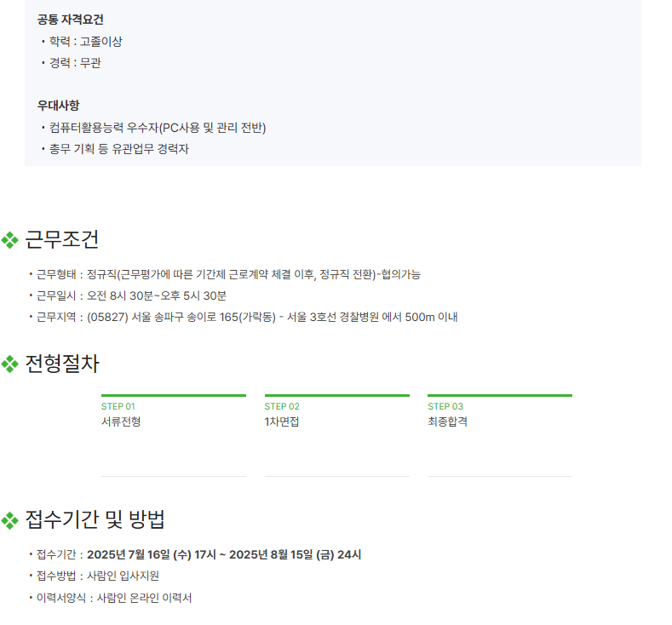This screenshot has height=625, width=672.
Task: Select the STEP 03 최종합격 card
Action: (499, 434)
